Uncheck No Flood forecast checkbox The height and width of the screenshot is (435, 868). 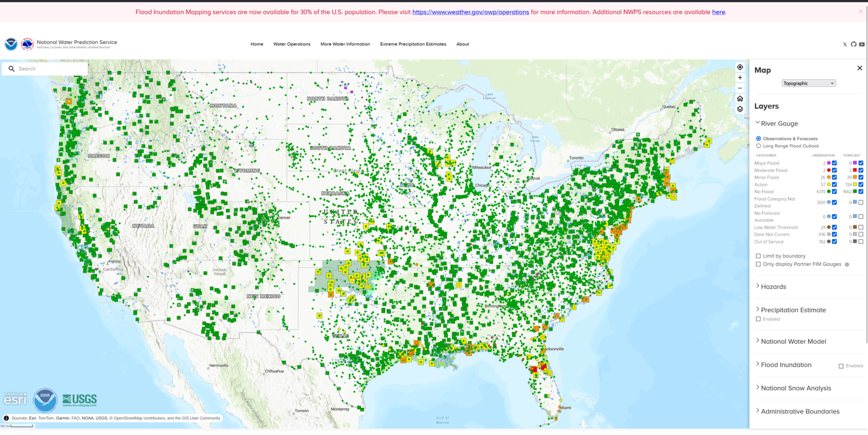point(861,191)
